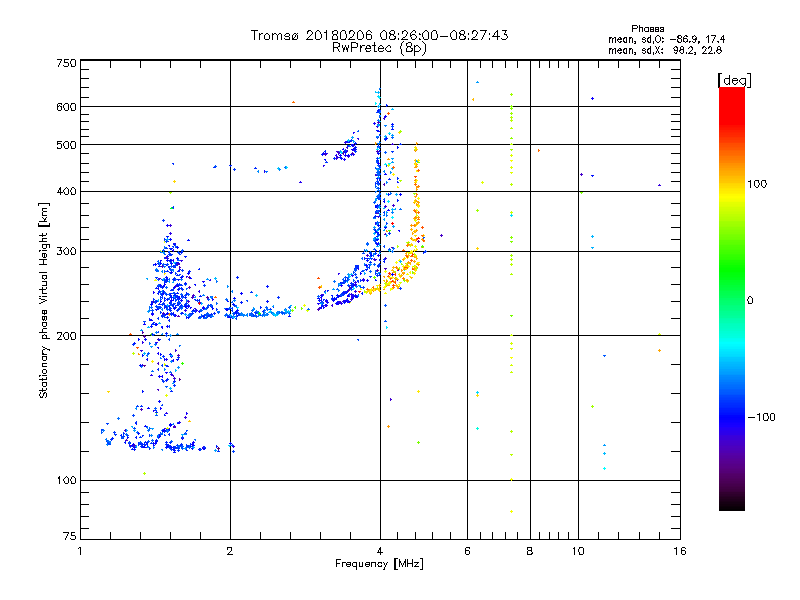Click the '600' y-axis tick label
The width and height of the screenshot is (800, 600).
coord(67,107)
